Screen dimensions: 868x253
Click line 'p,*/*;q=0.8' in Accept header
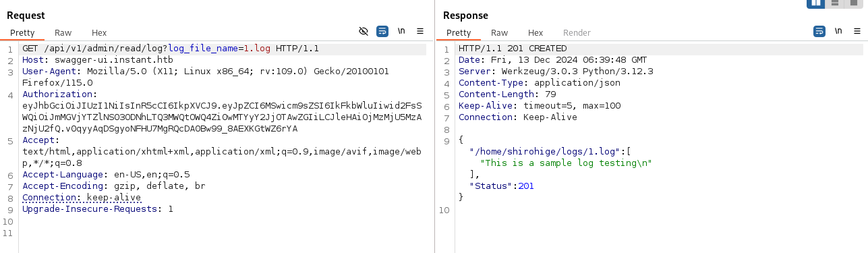[52, 163]
